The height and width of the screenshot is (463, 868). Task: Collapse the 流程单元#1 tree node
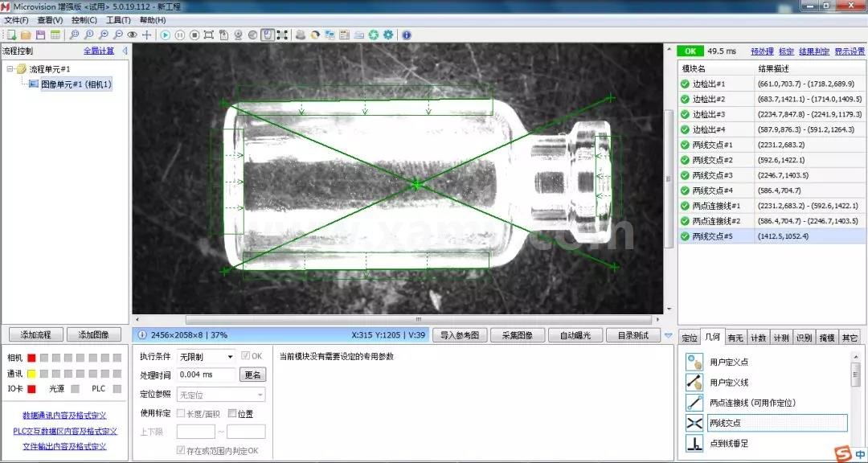pos(10,69)
